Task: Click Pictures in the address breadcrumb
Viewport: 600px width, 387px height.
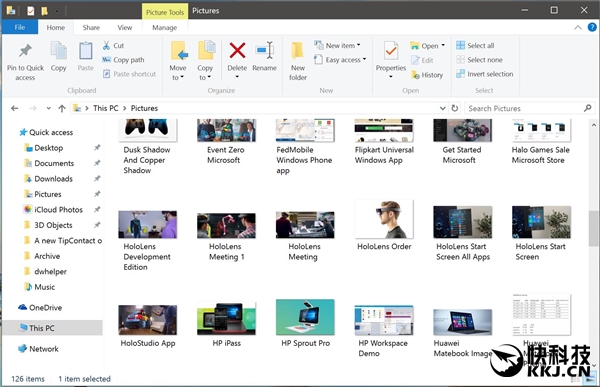Action: point(144,108)
